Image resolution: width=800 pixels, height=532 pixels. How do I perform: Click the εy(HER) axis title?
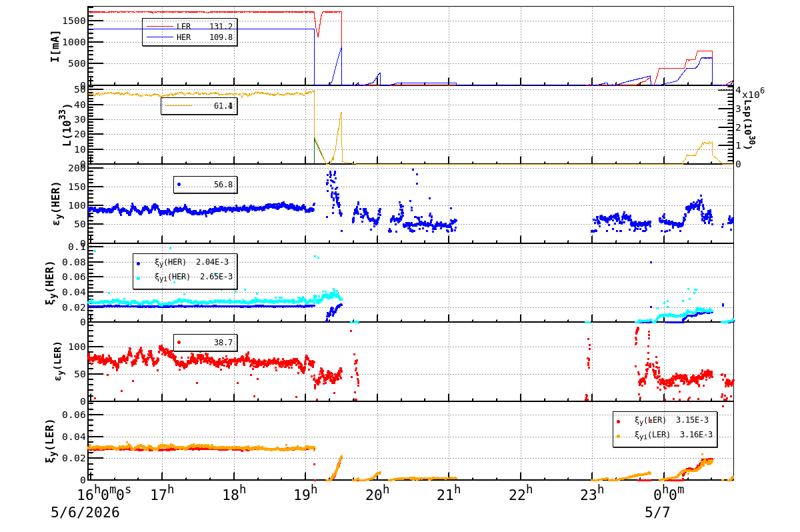(57, 203)
